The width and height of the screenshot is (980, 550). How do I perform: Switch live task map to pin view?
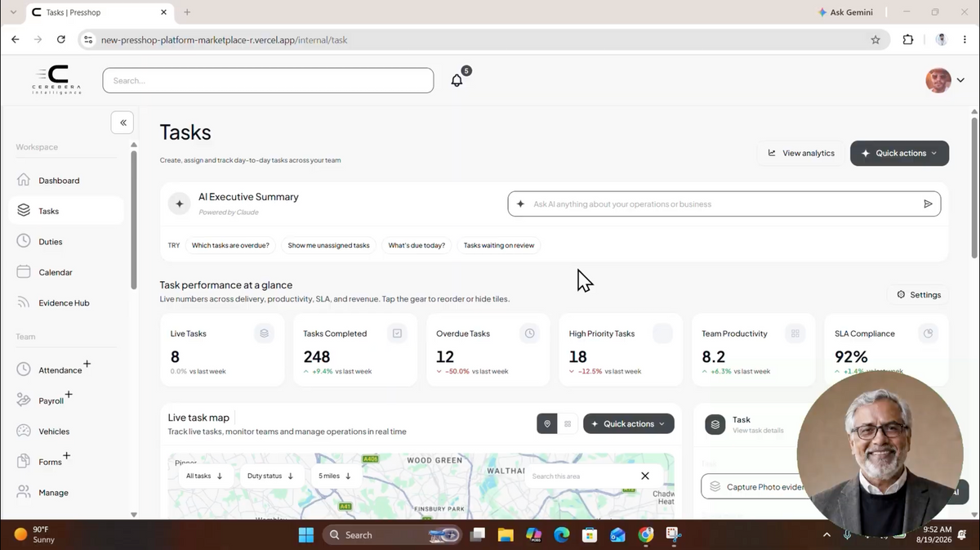coord(547,424)
